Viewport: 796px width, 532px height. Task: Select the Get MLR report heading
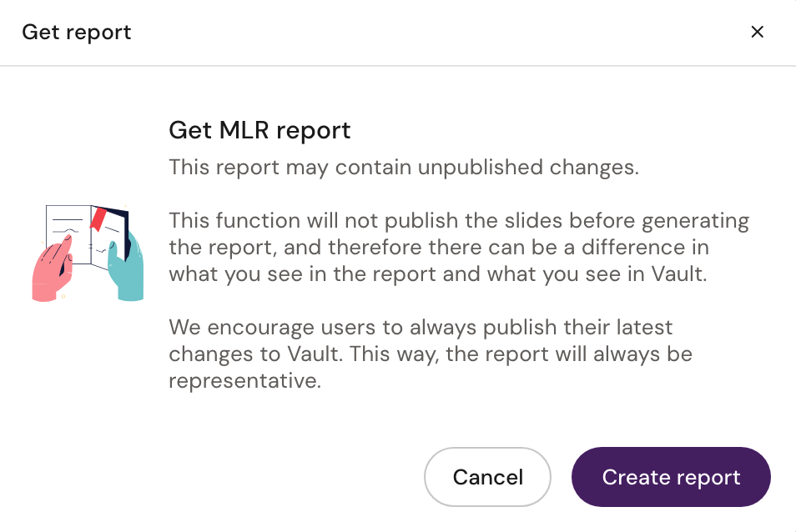point(259,130)
